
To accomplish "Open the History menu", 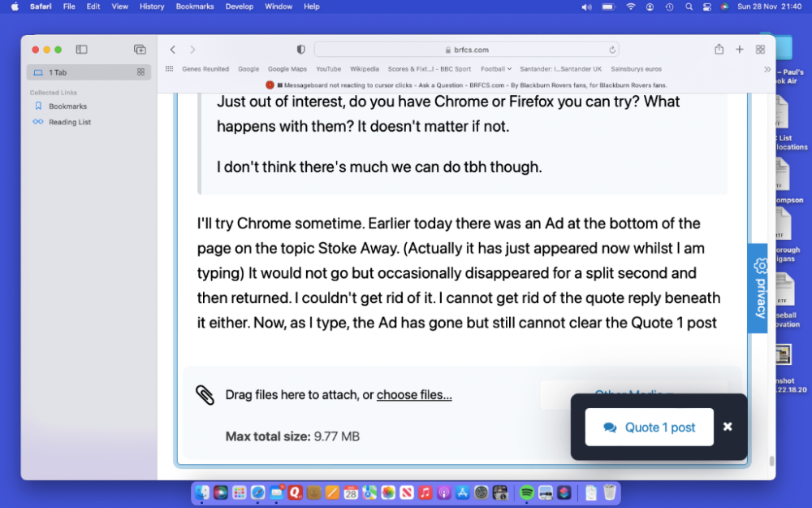I will point(152,7).
